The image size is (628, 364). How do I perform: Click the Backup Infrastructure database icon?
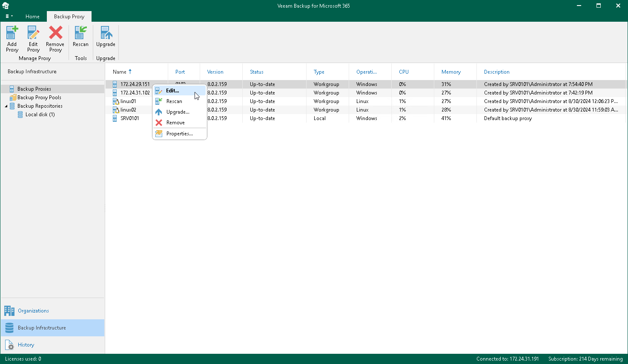point(9,328)
